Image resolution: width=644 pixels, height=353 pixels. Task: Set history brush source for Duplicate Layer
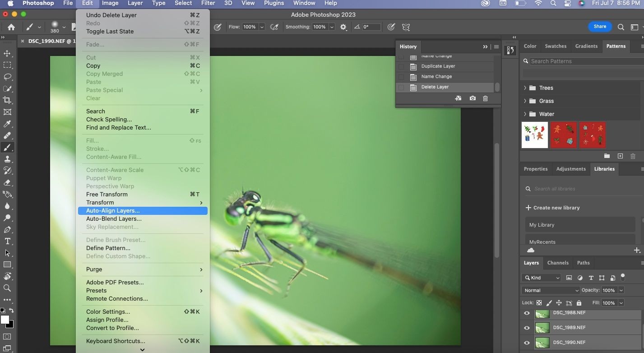(x=401, y=66)
